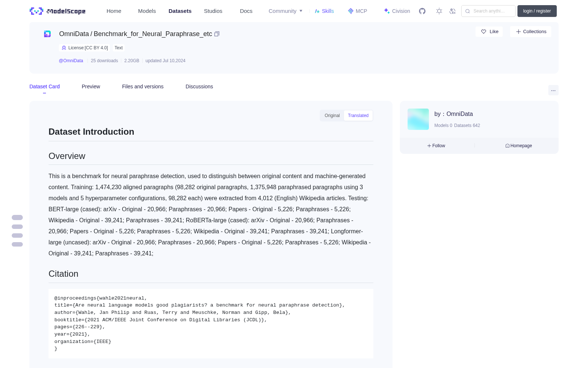Click the 'updated Jul 10,2024' text

click(x=165, y=61)
